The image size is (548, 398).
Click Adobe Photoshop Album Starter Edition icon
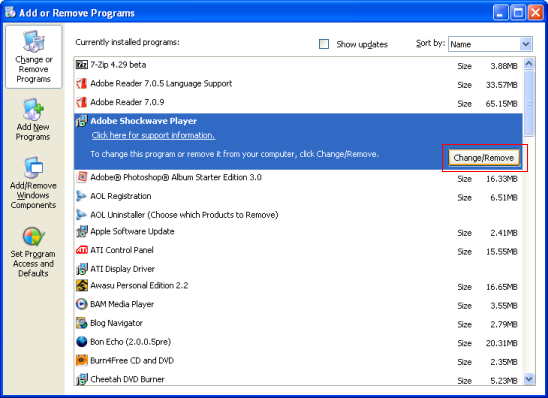[x=81, y=177]
